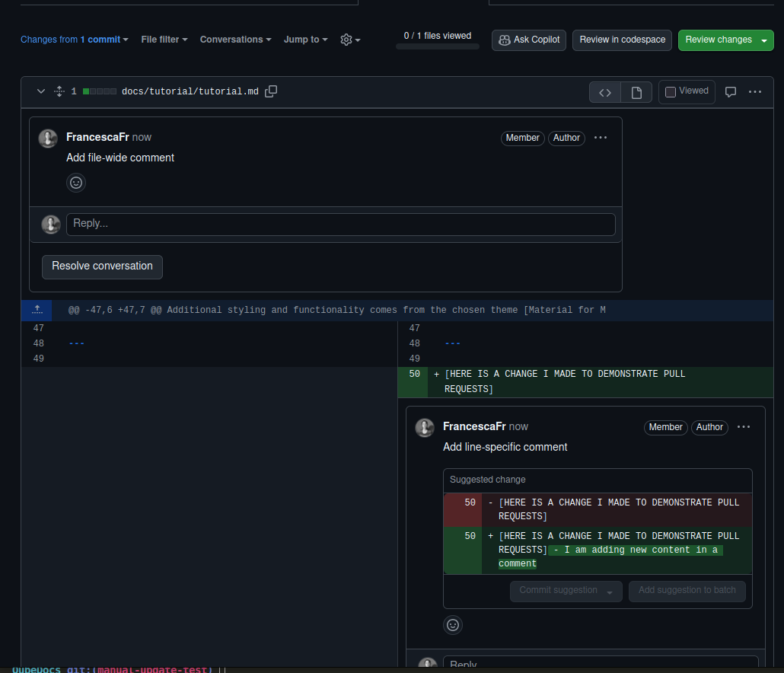Image resolution: width=784 pixels, height=673 pixels.
Task: Click the file comment speech bubble icon
Action: 731,92
